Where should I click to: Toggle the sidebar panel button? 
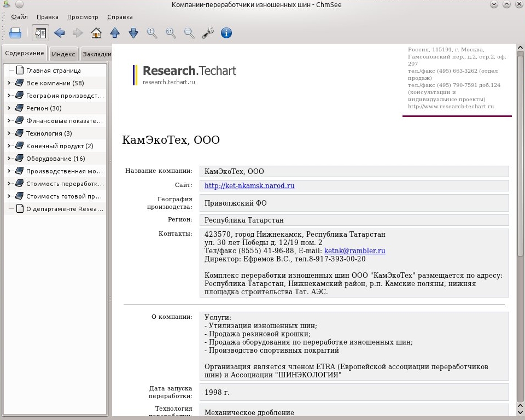40,33
